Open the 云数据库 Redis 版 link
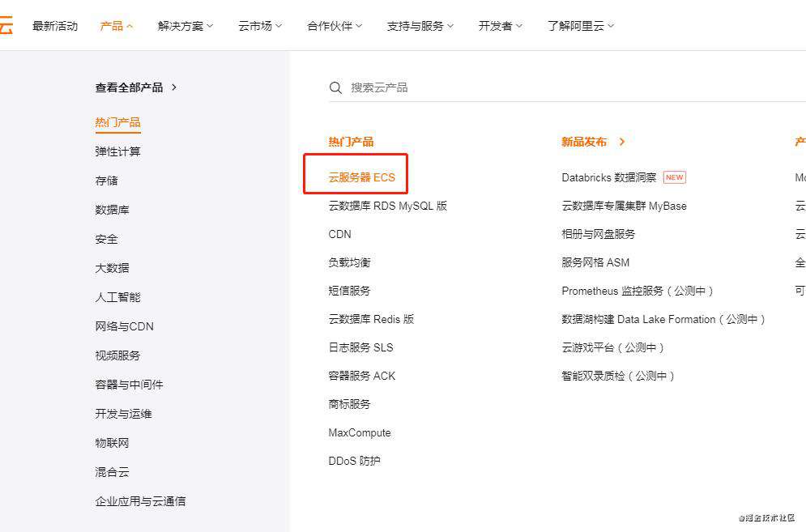 point(371,319)
